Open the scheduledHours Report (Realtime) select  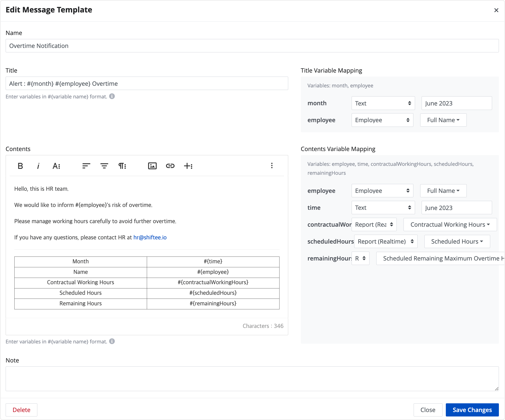(385, 241)
